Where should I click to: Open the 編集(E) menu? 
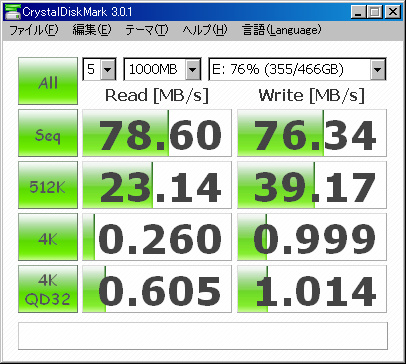coord(92,30)
